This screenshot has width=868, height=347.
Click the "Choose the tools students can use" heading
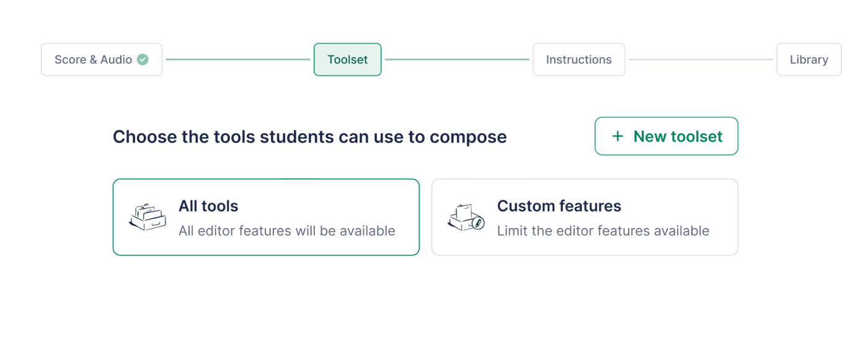click(309, 136)
